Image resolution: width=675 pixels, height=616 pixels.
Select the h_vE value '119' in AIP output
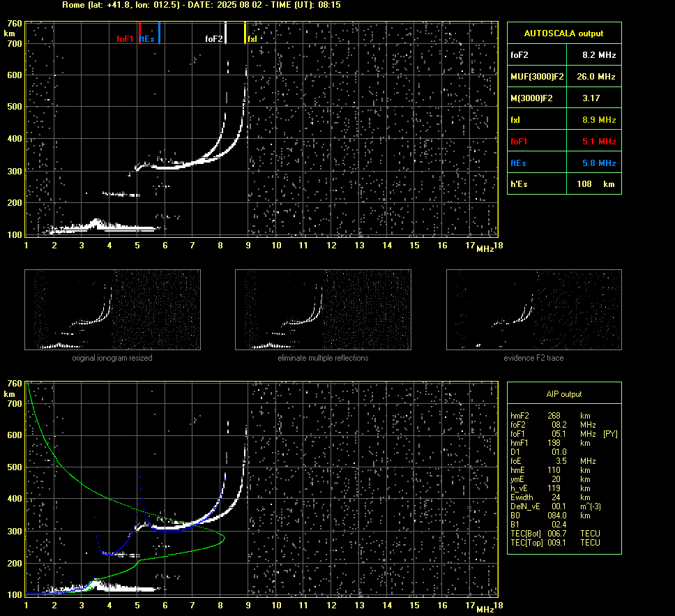pyautogui.click(x=554, y=488)
